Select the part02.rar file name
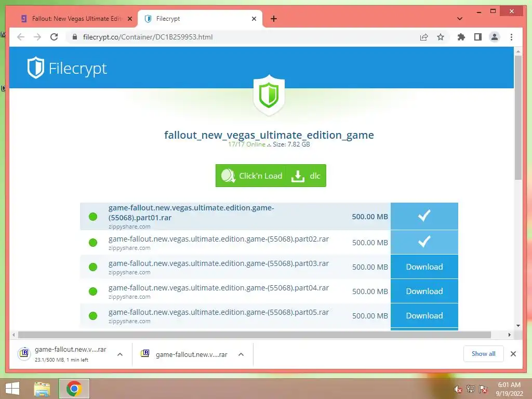532x399 pixels. pyautogui.click(x=219, y=239)
